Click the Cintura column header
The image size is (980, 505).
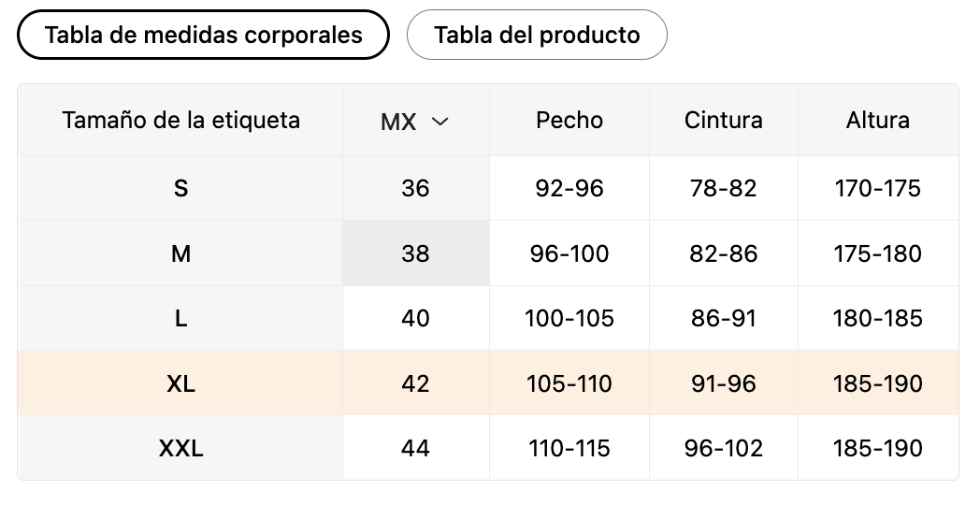(724, 120)
